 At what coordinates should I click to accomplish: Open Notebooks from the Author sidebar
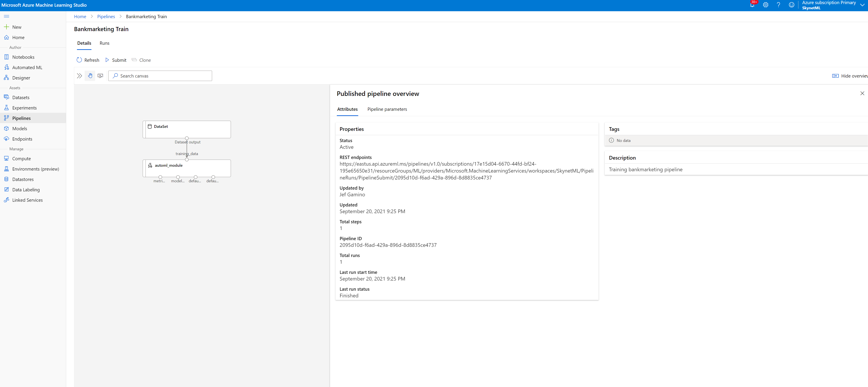(23, 57)
